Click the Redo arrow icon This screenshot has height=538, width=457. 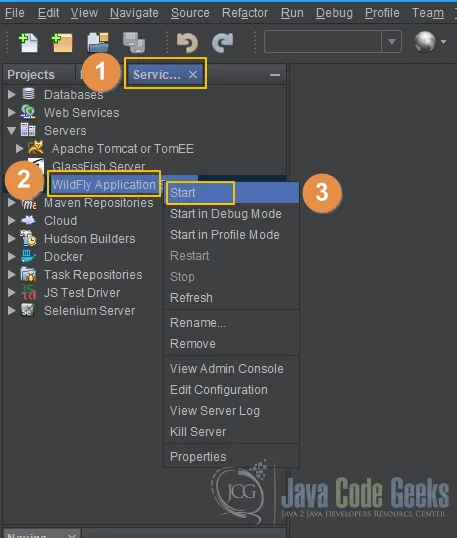pyautogui.click(x=223, y=43)
